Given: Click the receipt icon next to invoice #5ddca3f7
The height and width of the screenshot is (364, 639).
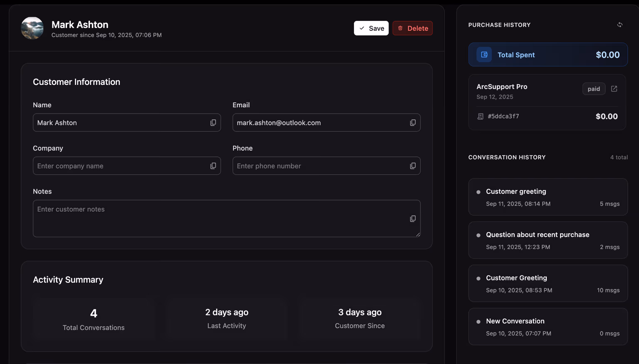Looking at the screenshot, I should pos(480,116).
